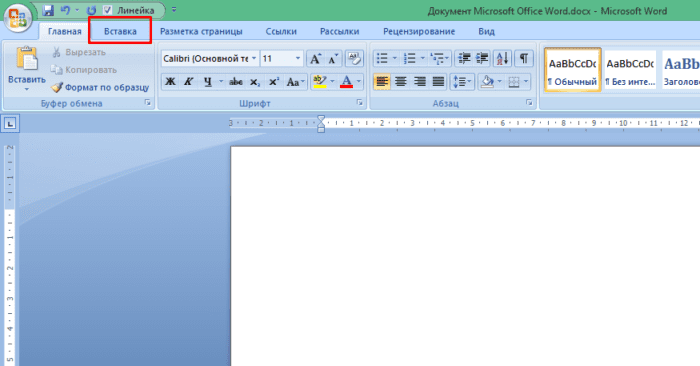Redo the last action
Image resolution: width=700 pixels, height=366 pixels.
click(91, 10)
